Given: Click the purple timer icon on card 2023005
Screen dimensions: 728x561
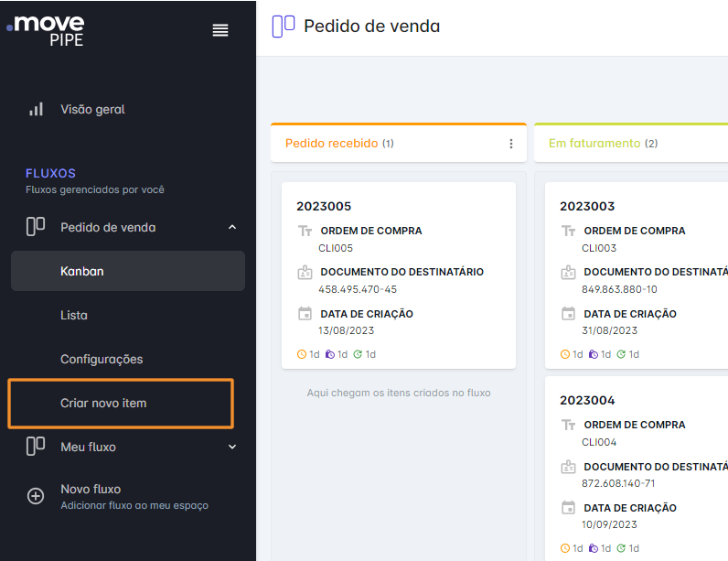Looking at the screenshot, I should coord(329,354).
